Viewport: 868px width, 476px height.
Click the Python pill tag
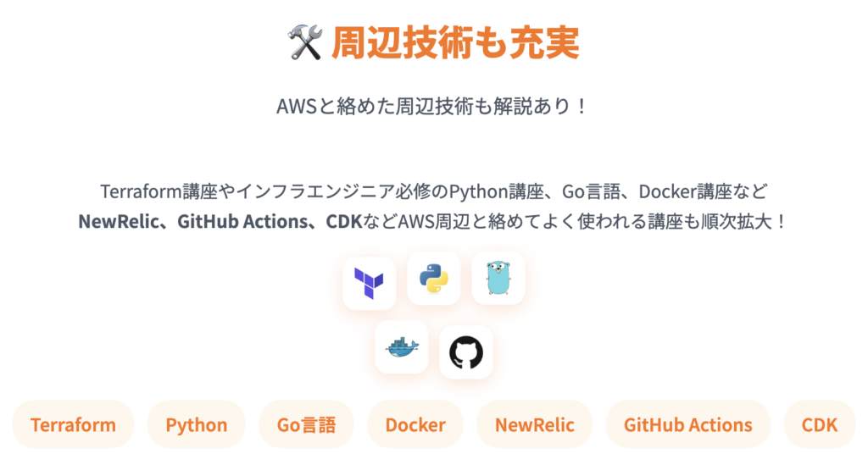coord(196,424)
